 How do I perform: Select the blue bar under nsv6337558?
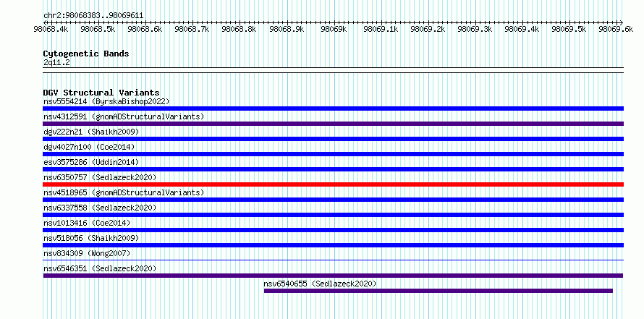point(334,215)
